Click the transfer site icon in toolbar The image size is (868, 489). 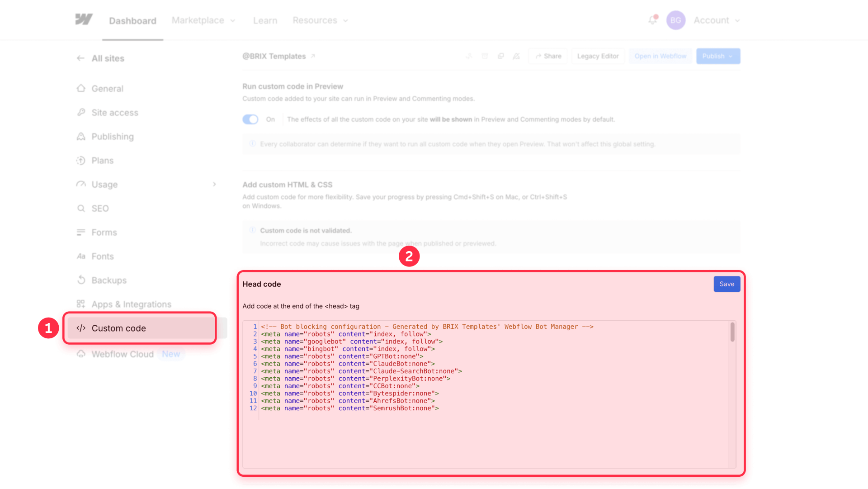(469, 56)
